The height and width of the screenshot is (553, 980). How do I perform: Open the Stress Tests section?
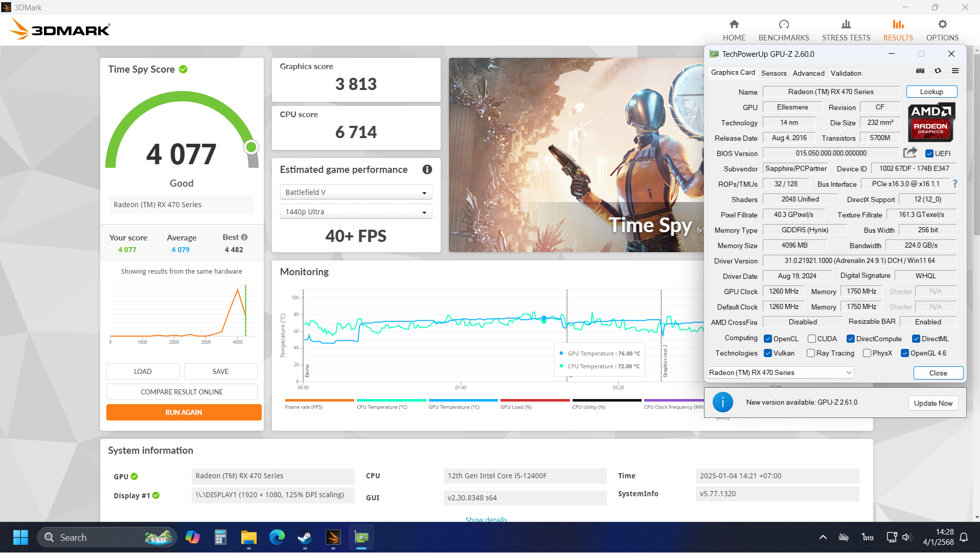[846, 31]
